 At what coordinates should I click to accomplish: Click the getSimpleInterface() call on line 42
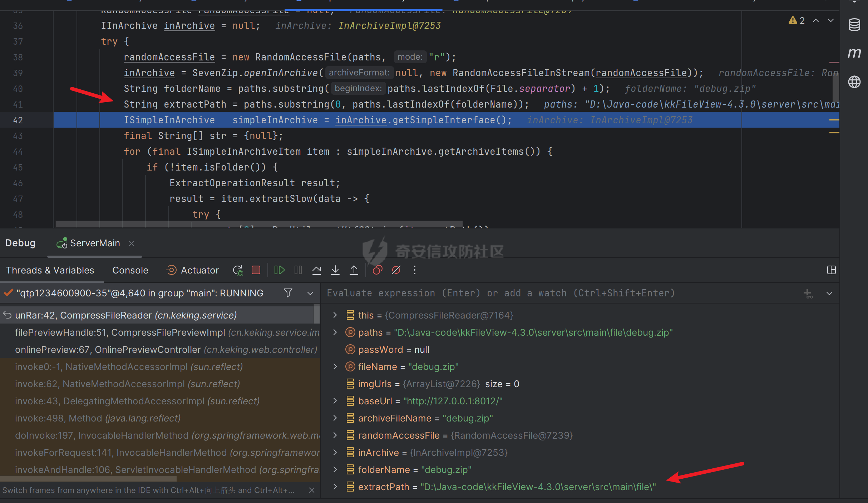tap(449, 120)
